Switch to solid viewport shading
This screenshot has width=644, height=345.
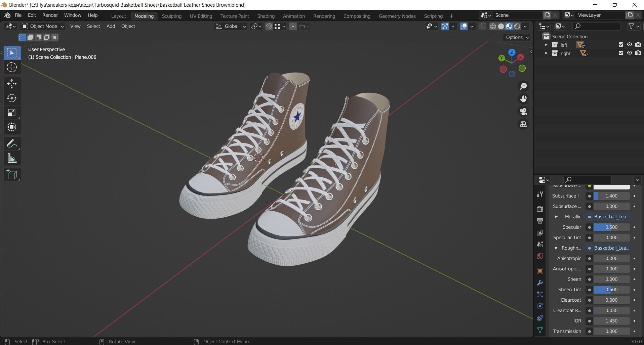[x=501, y=27]
